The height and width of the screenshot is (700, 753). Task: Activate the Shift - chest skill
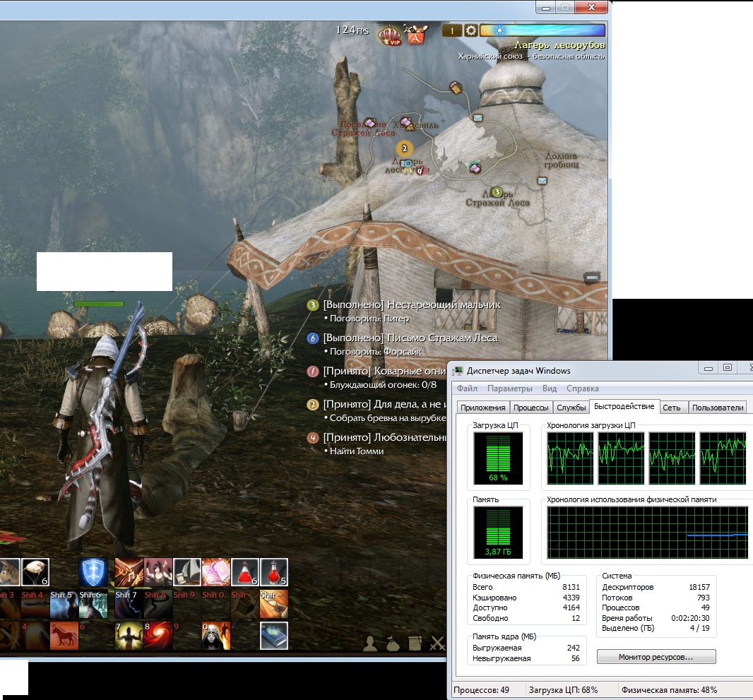245,604
